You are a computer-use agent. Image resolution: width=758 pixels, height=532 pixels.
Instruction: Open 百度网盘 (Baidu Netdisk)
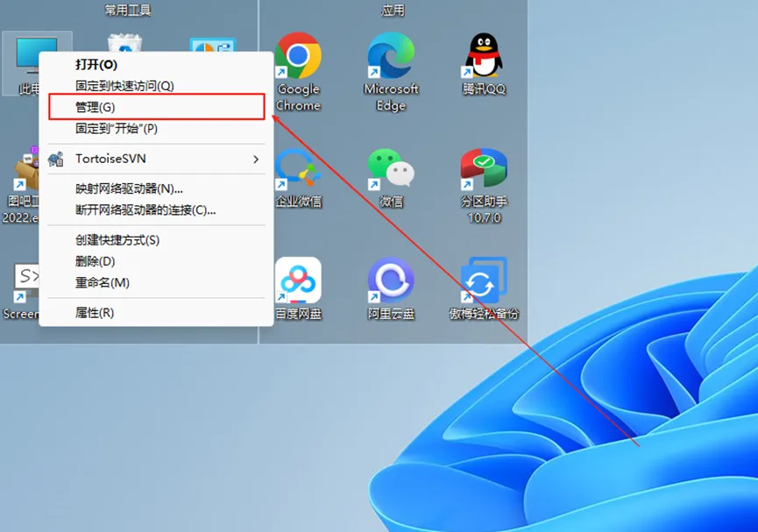coord(298,280)
